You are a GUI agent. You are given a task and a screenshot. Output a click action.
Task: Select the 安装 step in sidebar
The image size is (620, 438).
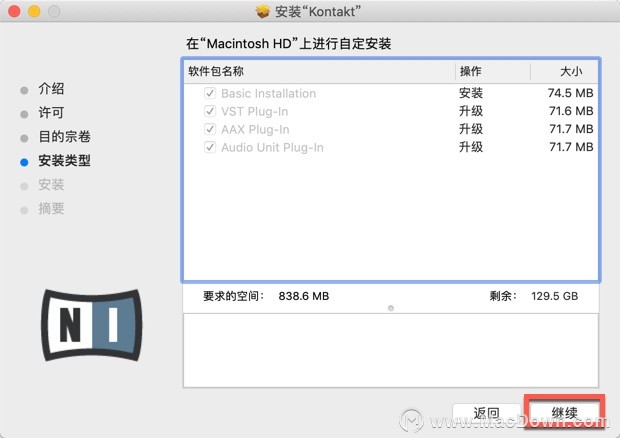tap(51, 185)
